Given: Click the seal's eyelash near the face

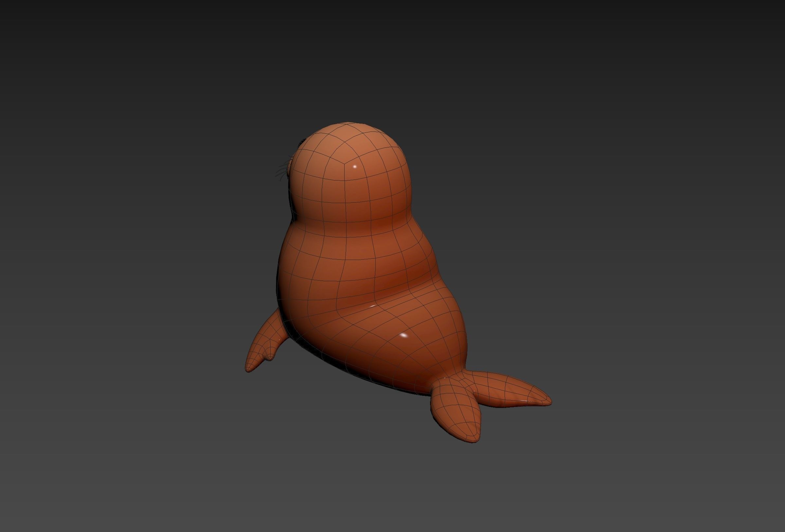Looking at the screenshot, I should 302,143.
